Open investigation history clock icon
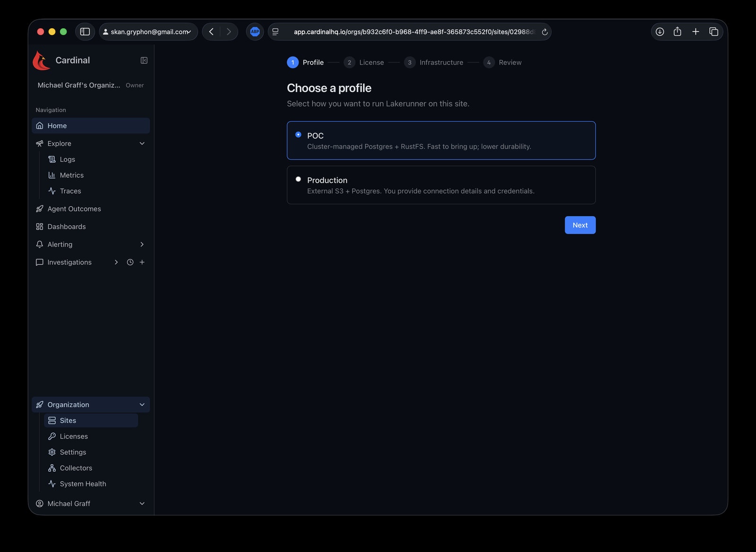 [x=130, y=262]
